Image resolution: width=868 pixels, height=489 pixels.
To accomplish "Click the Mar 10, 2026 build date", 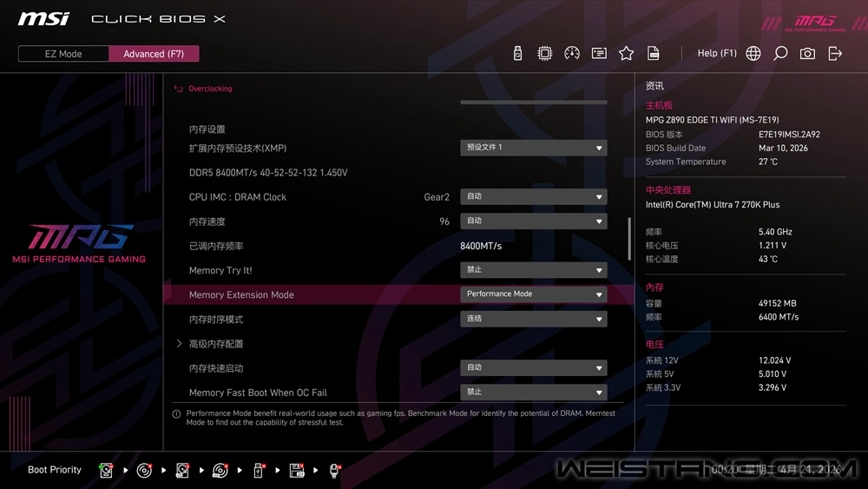I will tap(783, 148).
